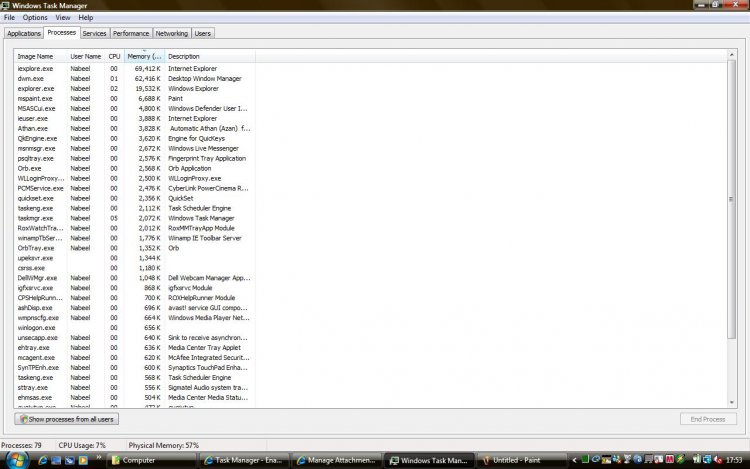Switch to the Performance tab
Screen dimensions: 750x469
(131, 33)
